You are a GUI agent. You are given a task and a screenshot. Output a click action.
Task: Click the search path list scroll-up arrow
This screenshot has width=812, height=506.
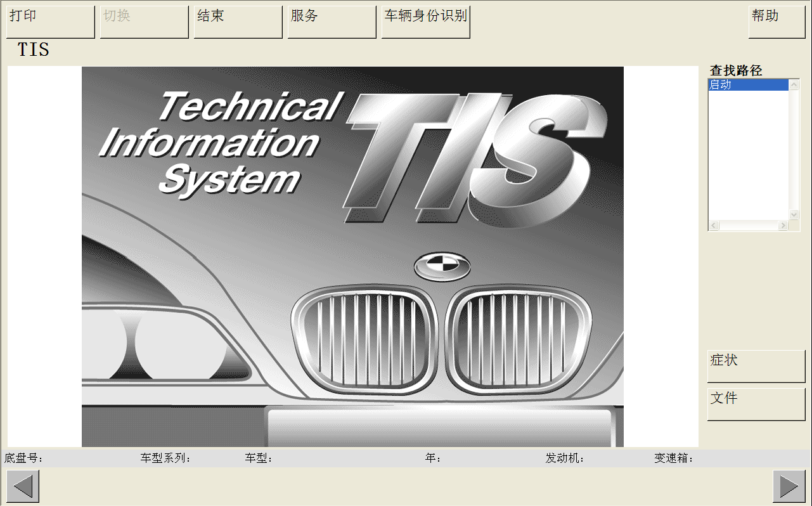point(794,84)
